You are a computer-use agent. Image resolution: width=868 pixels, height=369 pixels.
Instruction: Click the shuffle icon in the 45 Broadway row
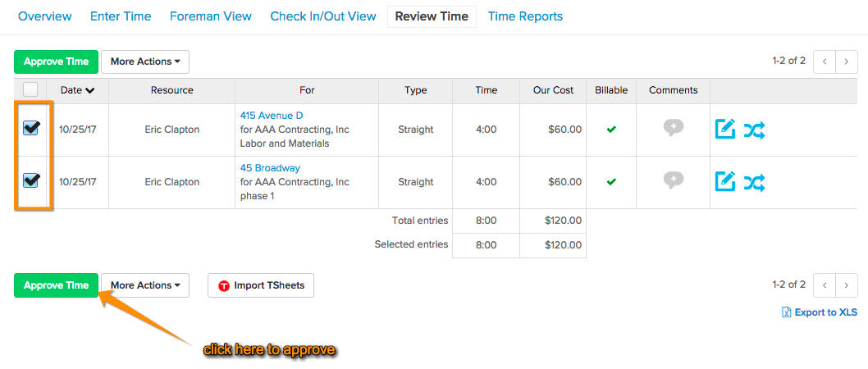pos(754,181)
